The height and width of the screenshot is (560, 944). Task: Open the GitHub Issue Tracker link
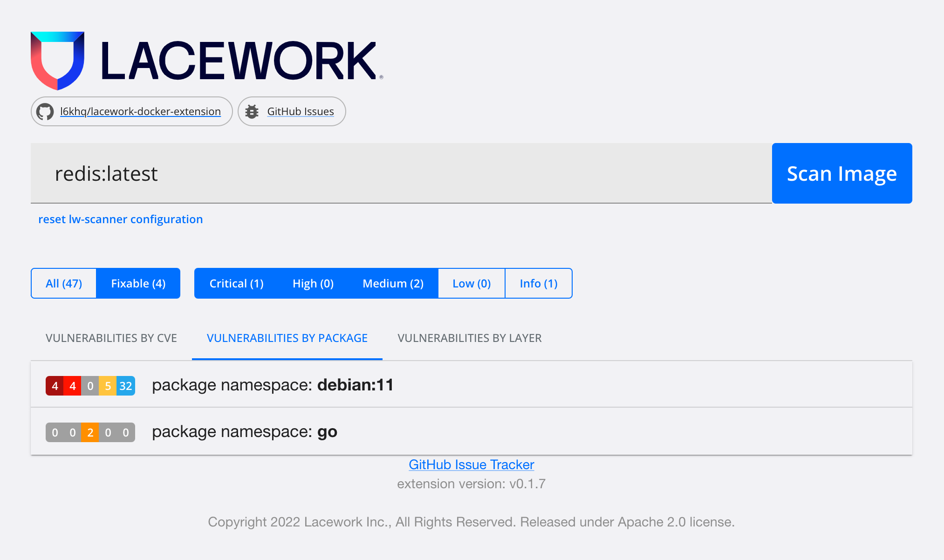click(471, 464)
